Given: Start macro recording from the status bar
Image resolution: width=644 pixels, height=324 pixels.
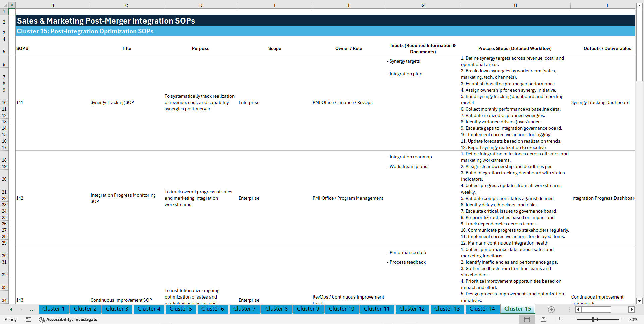Looking at the screenshot, I should pyautogui.click(x=28, y=319).
